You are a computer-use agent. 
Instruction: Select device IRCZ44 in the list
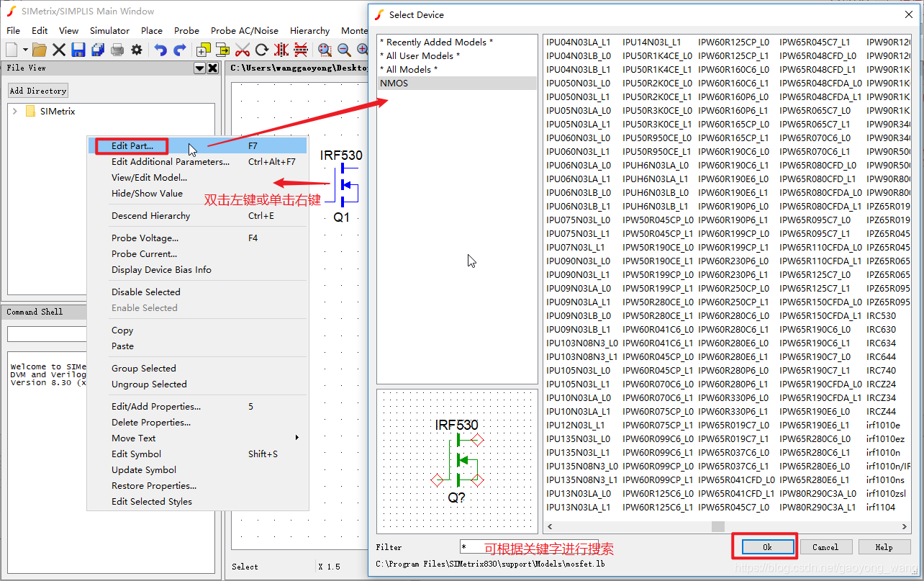882,412
